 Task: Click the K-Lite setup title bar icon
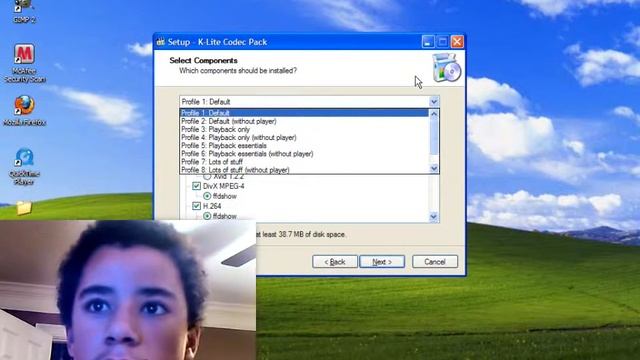[x=161, y=42]
